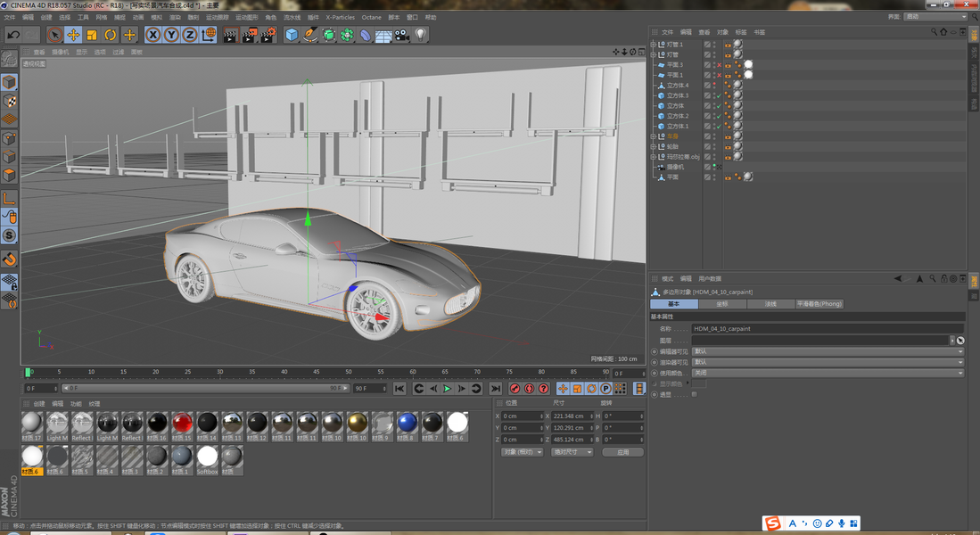Open the light bulb Light object icon

[421, 35]
